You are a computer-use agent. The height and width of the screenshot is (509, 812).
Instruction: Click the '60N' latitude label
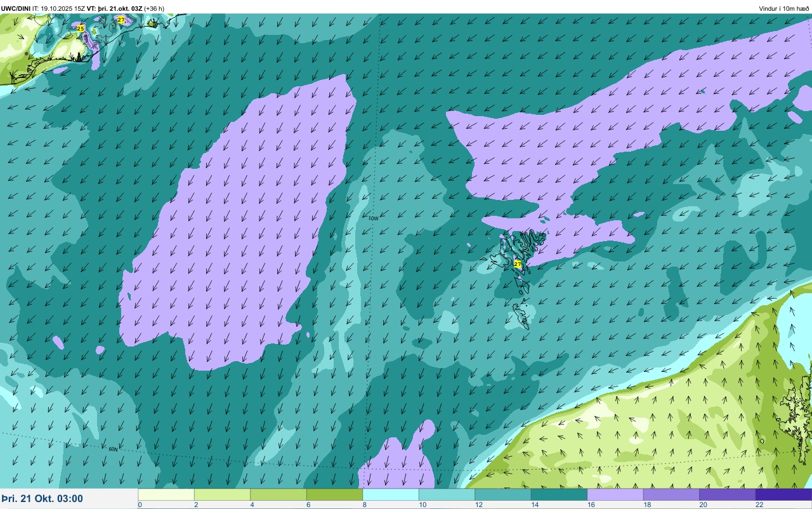coord(113,449)
